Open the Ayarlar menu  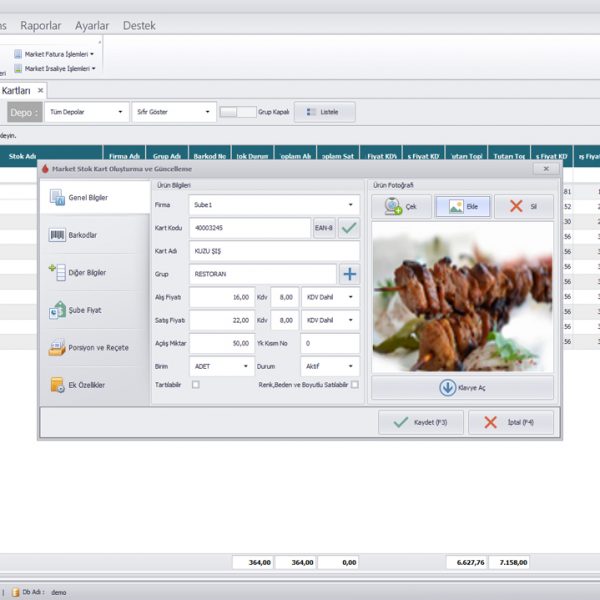92,26
